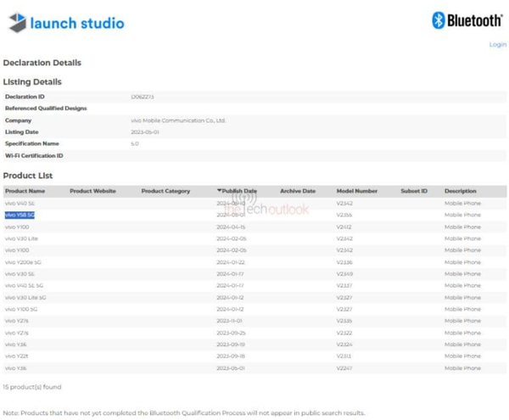Click Mobile Phone in the vivo Y22t row

click(x=462, y=356)
